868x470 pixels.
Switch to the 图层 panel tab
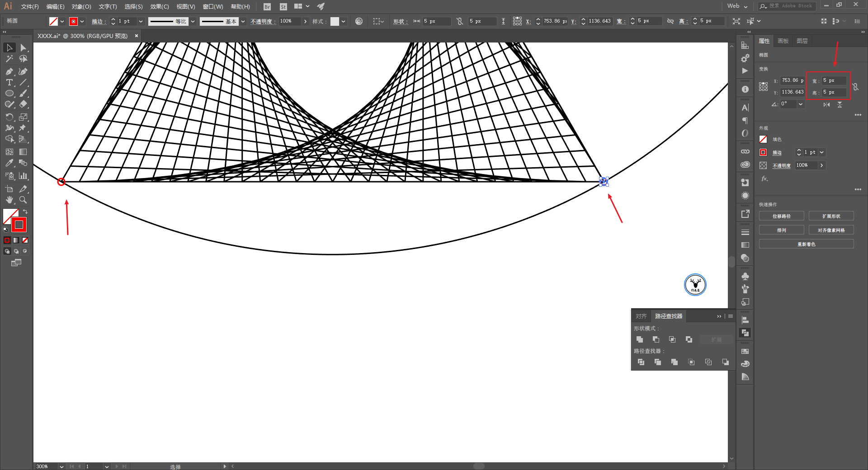(802, 41)
